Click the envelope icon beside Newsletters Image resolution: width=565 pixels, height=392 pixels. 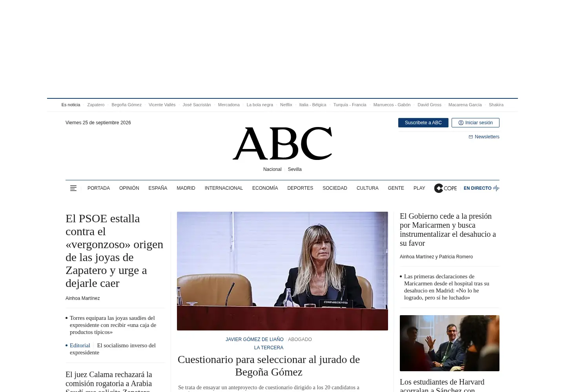pos(471,137)
